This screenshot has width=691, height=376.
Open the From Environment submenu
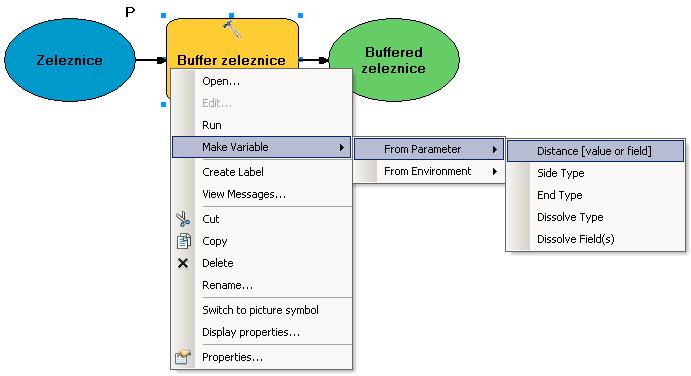click(429, 171)
